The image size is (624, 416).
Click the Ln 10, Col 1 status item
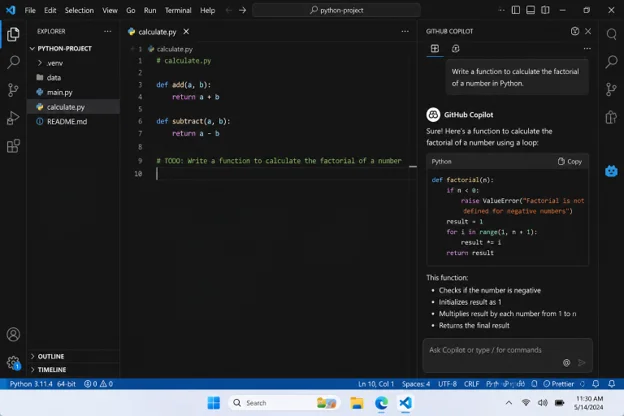point(376,384)
